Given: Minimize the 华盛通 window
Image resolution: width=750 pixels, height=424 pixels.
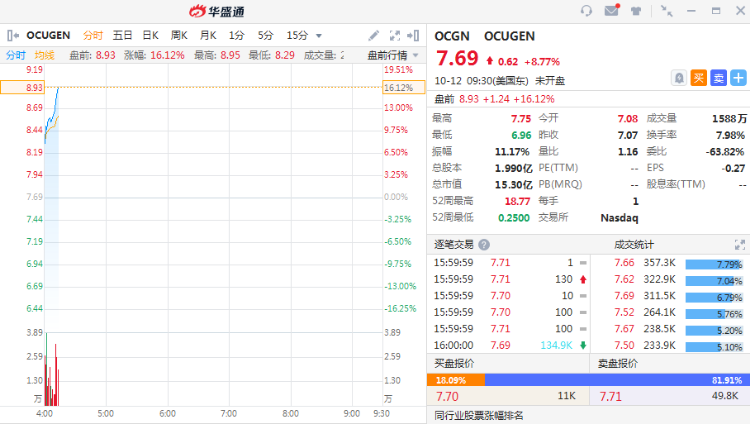Looking at the screenshot, I should pos(691,11).
